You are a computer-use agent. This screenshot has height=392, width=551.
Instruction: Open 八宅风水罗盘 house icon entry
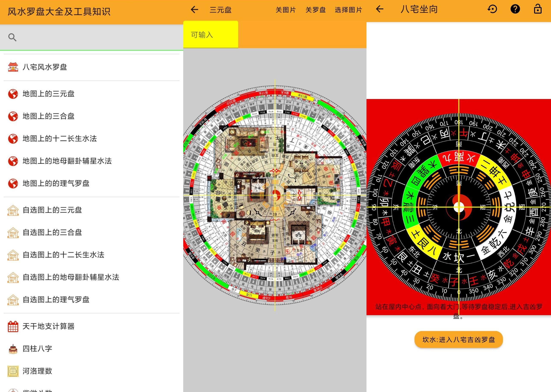click(x=13, y=67)
